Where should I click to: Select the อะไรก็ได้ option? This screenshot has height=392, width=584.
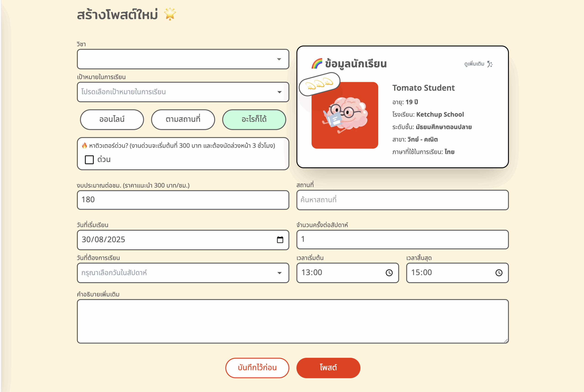click(254, 120)
